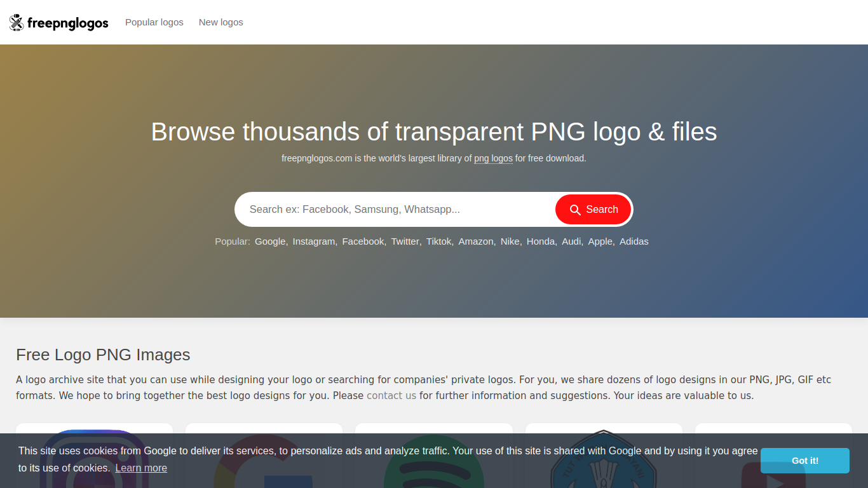Image resolution: width=868 pixels, height=488 pixels.
Task: Open the Instagram logo thumbnail card
Action: click(94, 456)
